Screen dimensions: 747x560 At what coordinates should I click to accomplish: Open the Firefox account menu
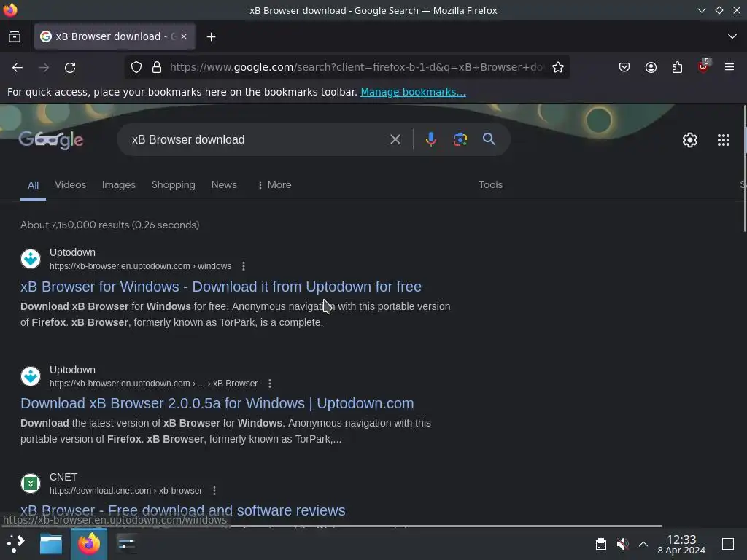pyautogui.click(x=651, y=68)
